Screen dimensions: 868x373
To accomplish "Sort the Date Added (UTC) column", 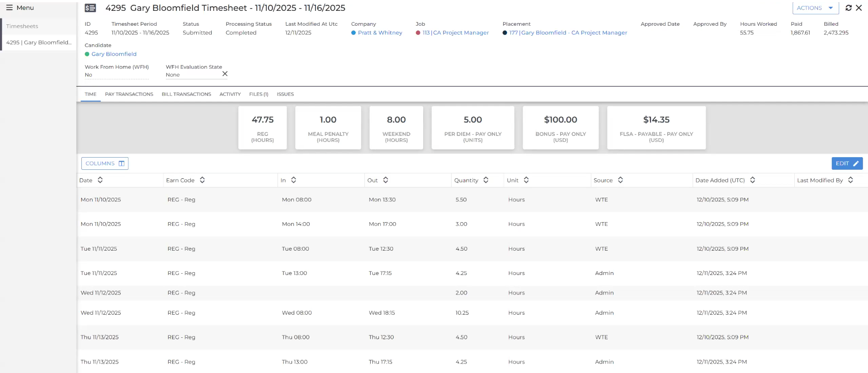I will point(752,180).
